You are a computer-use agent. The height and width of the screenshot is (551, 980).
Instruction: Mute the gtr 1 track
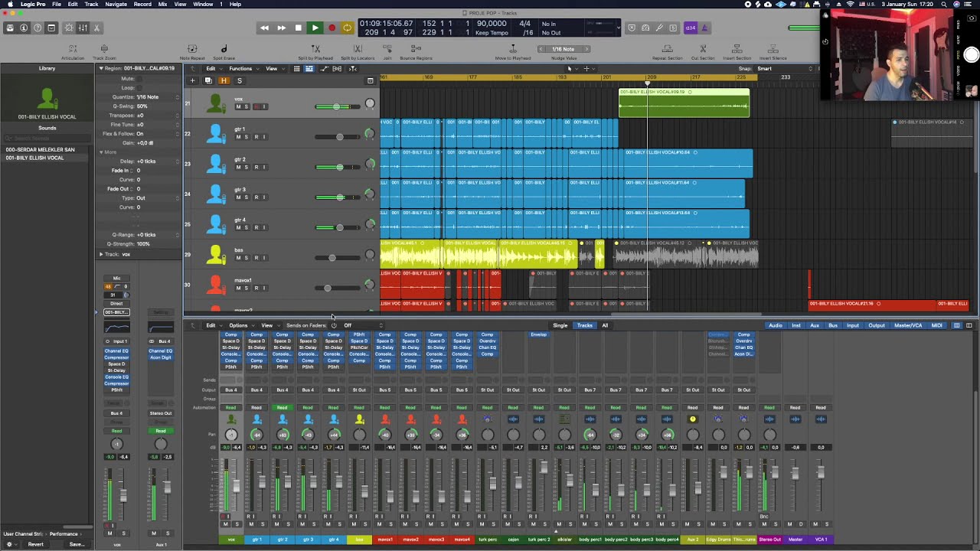(x=238, y=137)
